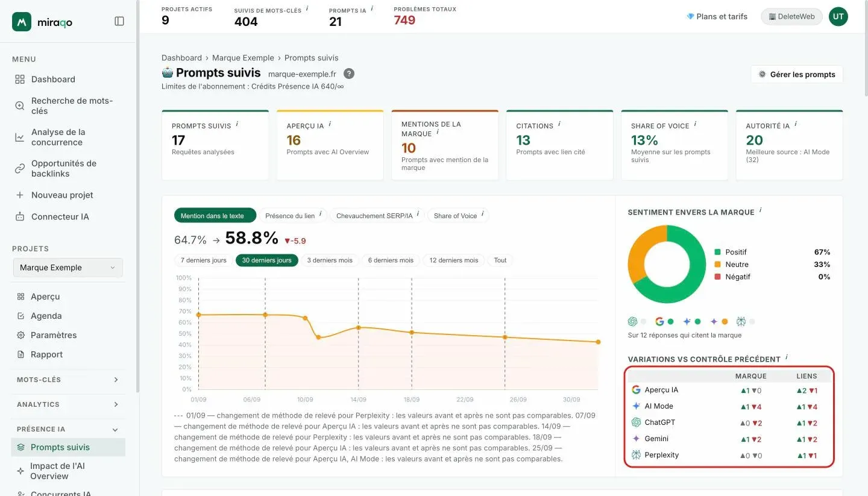The image size is (868, 496).
Task: Select the Mention dans le texte metric
Action: click(215, 216)
